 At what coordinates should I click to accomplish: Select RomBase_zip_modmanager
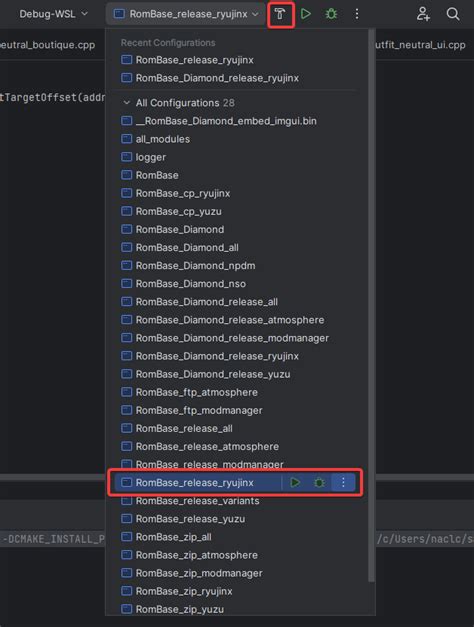coord(236,573)
